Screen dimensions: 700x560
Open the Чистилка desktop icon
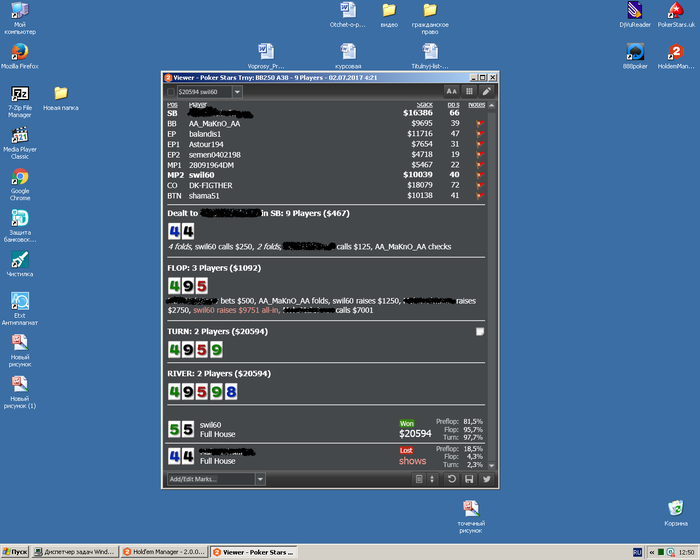tap(20, 263)
